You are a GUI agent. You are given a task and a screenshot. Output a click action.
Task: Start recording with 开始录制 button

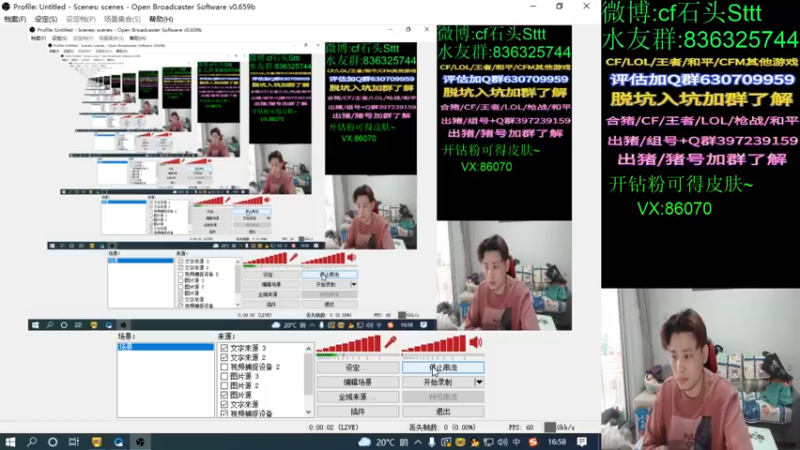[x=438, y=382]
